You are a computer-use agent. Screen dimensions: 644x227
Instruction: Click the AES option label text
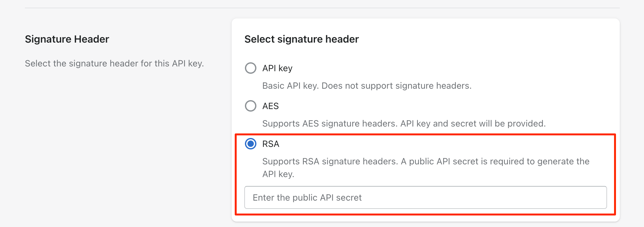[x=270, y=106]
